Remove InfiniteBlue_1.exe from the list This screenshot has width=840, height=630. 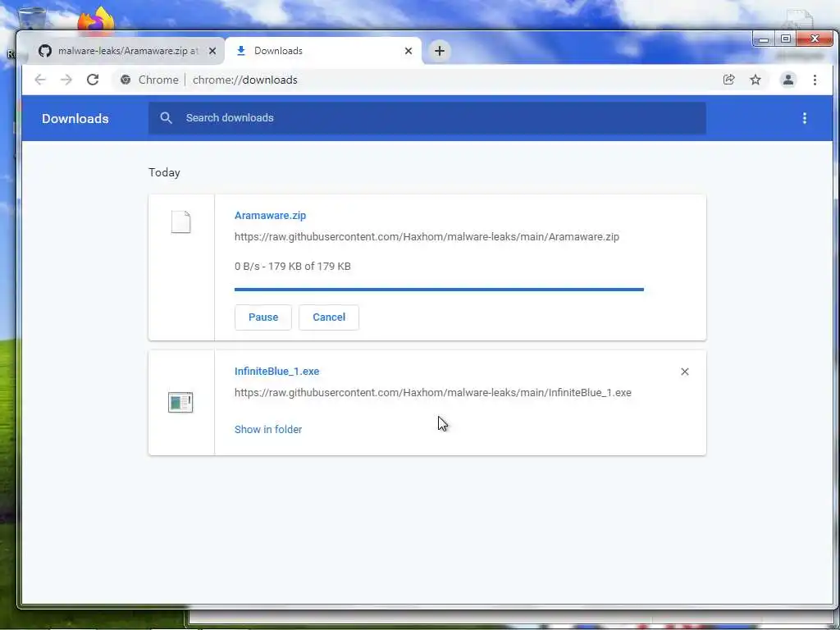pos(685,372)
